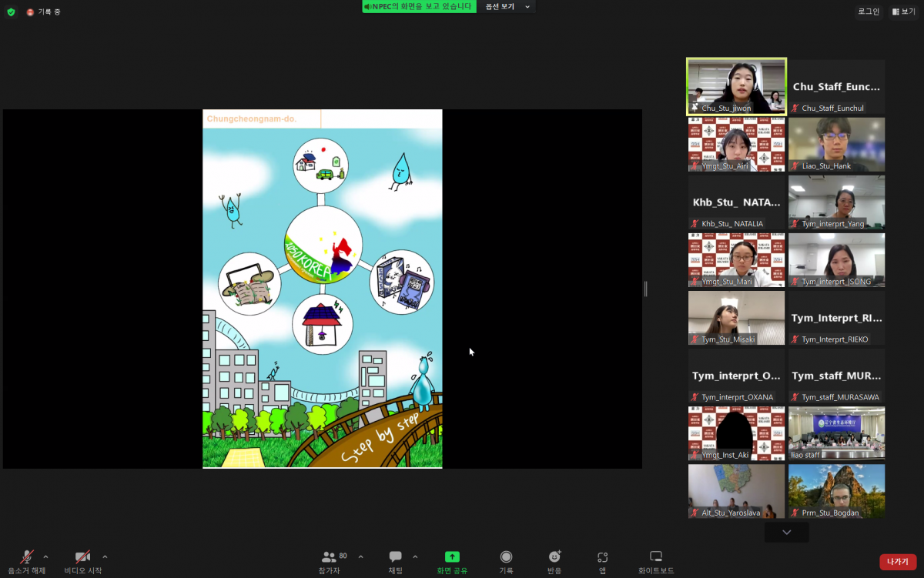Click the green share screen (화면 공유) icon
924x578 pixels.
[x=452, y=557]
